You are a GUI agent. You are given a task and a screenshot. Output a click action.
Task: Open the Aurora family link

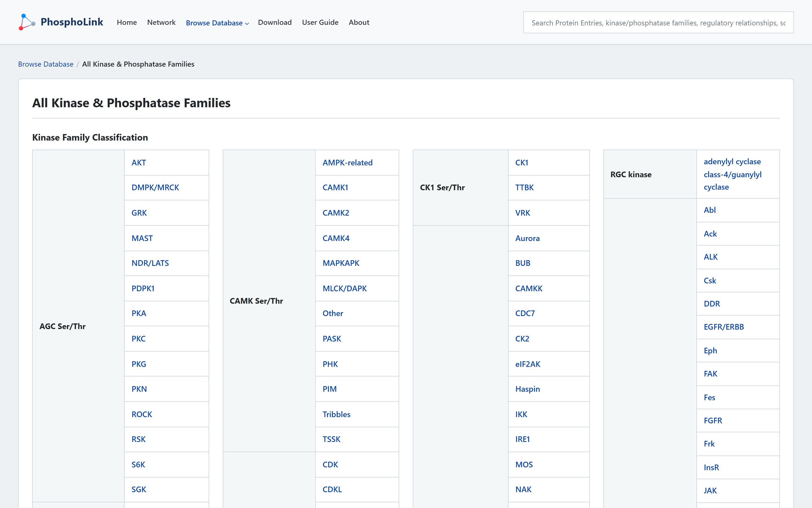[528, 238]
